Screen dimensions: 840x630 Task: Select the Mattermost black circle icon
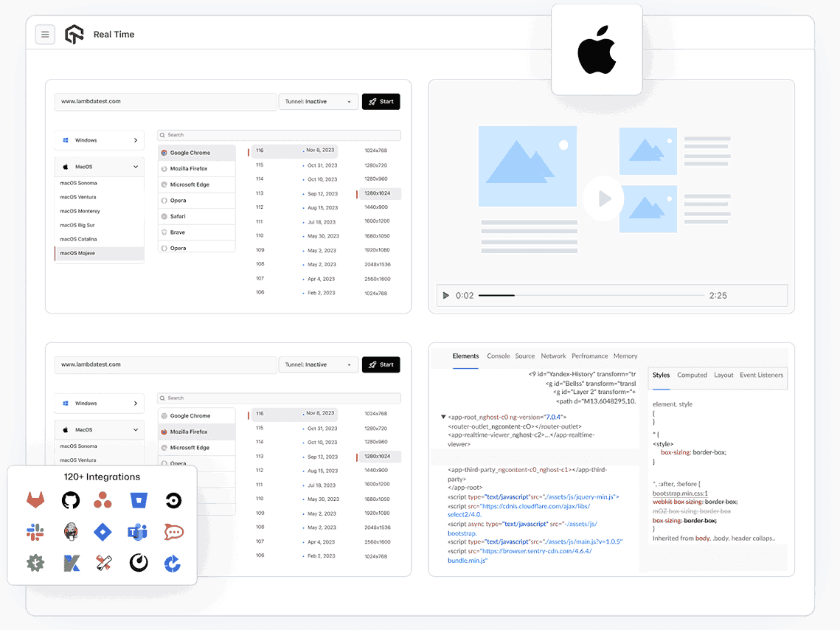(x=139, y=563)
